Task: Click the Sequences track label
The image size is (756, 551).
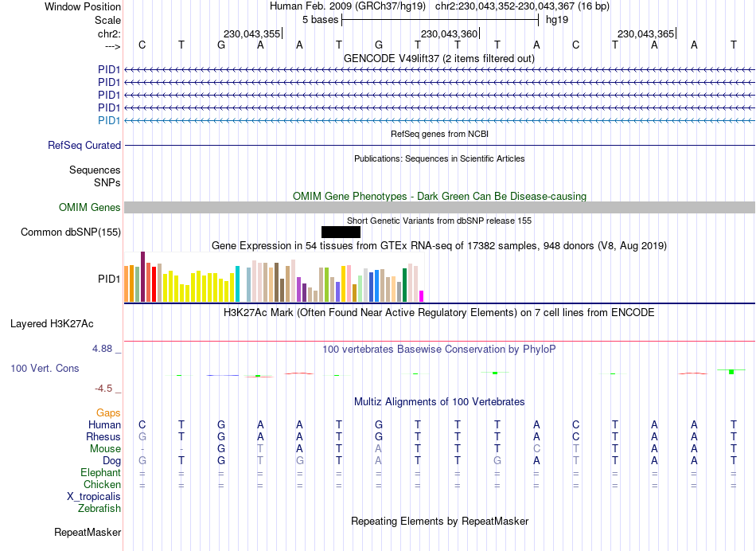Action: (x=95, y=170)
